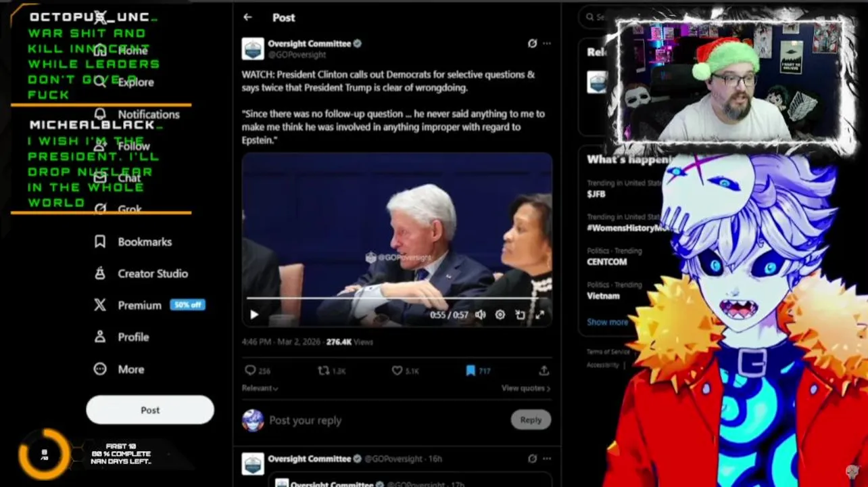
Task: Click your avatar beside Post your reply
Action: point(253,420)
